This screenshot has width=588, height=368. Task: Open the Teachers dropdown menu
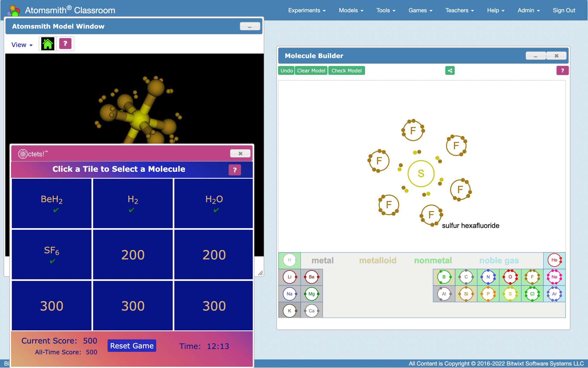(x=460, y=10)
